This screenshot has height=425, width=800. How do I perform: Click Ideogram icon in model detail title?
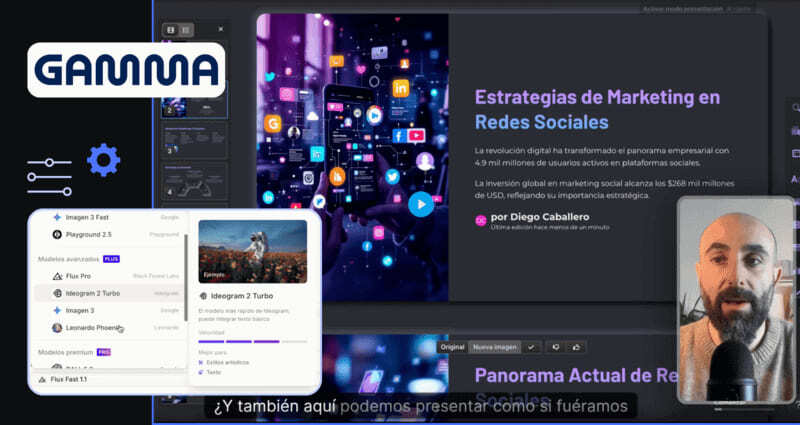[203, 296]
